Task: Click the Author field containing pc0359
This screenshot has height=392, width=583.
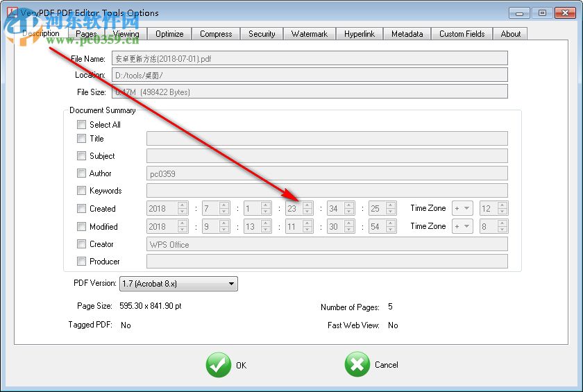Action: (x=327, y=173)
